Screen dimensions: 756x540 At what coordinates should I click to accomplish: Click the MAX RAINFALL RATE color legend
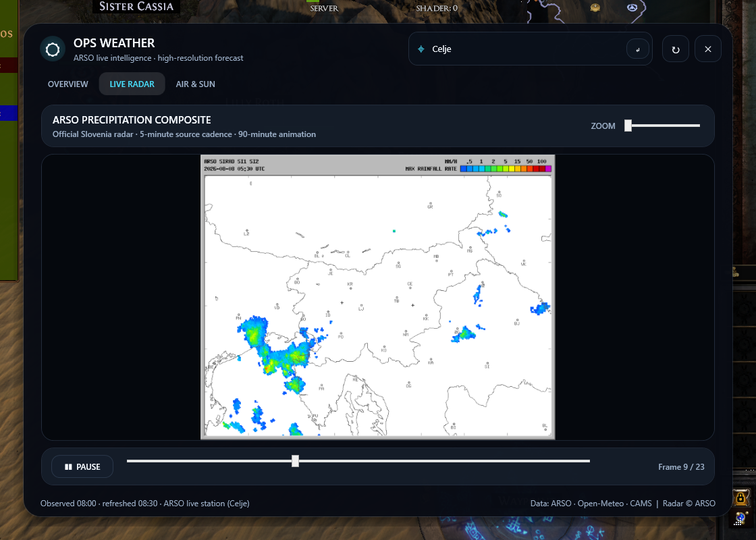pos(506,169)
